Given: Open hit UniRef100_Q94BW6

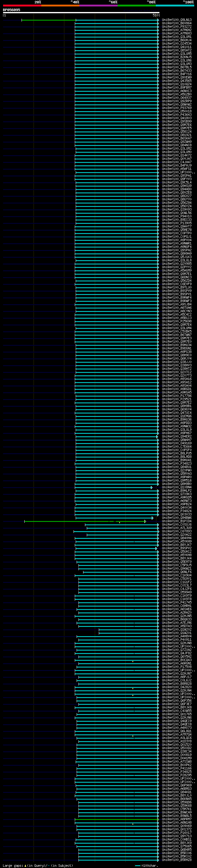Looking at the screenshot, I should click(176, 518).
